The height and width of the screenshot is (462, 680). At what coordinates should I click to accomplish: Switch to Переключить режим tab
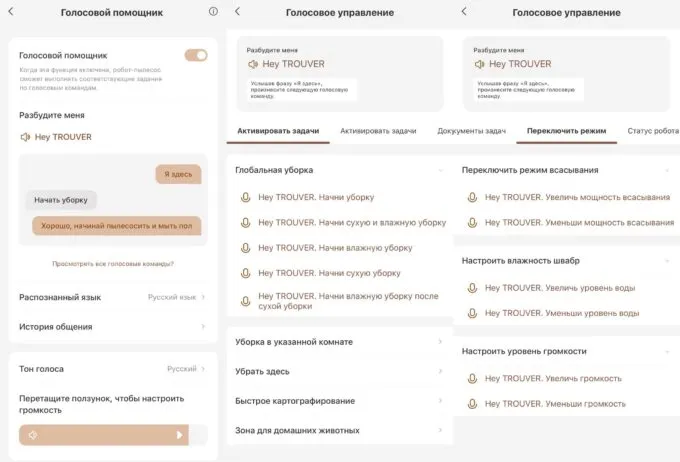pyautogui.click(x=566, y=131)
